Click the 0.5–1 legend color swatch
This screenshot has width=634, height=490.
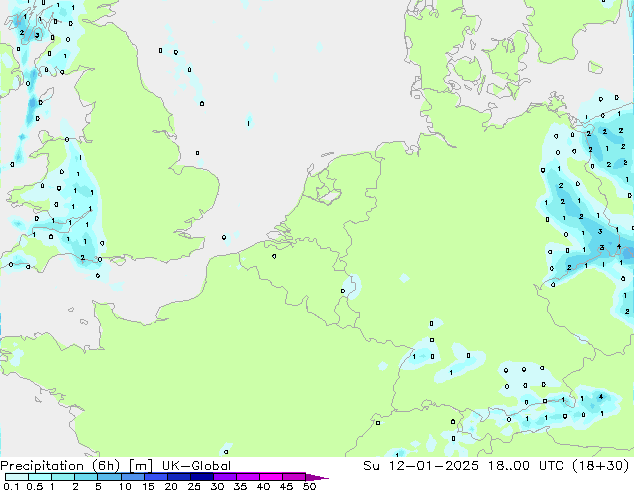tap(40, 477)
